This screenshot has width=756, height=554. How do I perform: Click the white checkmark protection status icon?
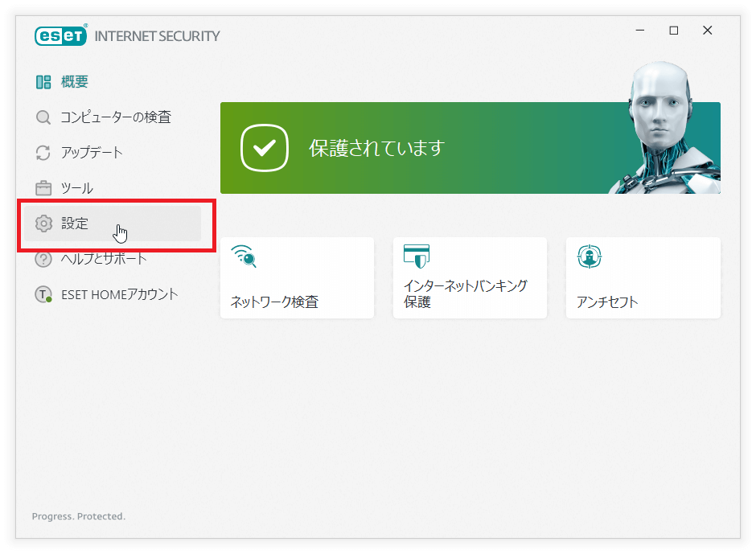[264, 148]
